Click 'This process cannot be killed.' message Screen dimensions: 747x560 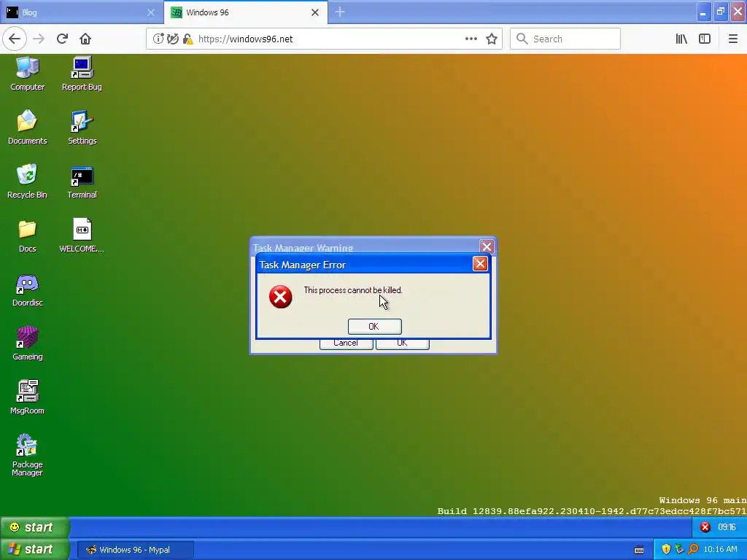pos(353,290)
